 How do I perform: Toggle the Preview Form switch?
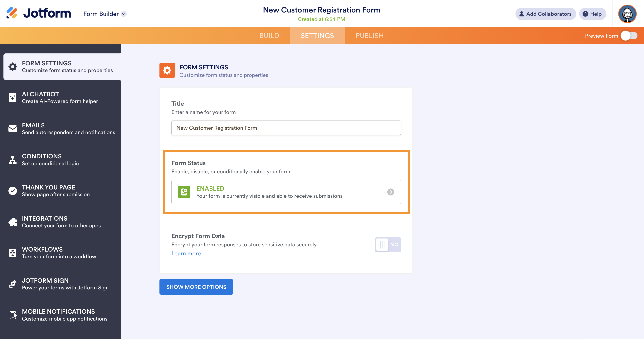(x=629, y=36)
